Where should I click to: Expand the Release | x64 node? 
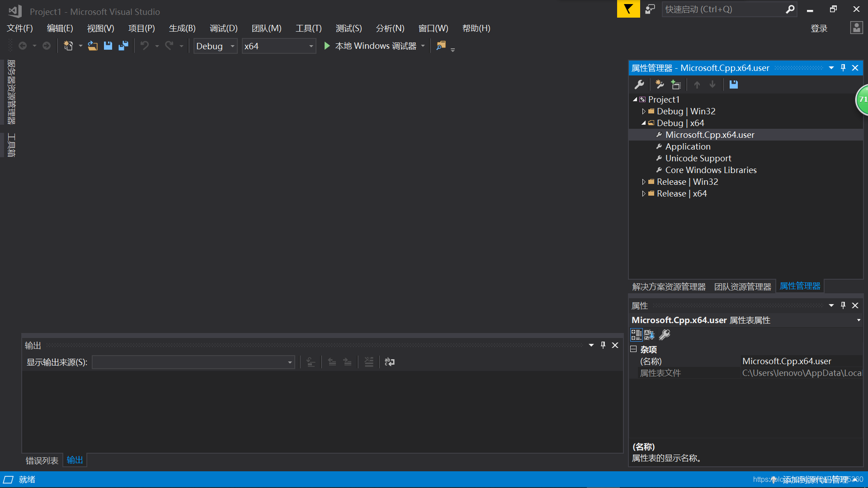pyautogui.click(x=643, y=193)
